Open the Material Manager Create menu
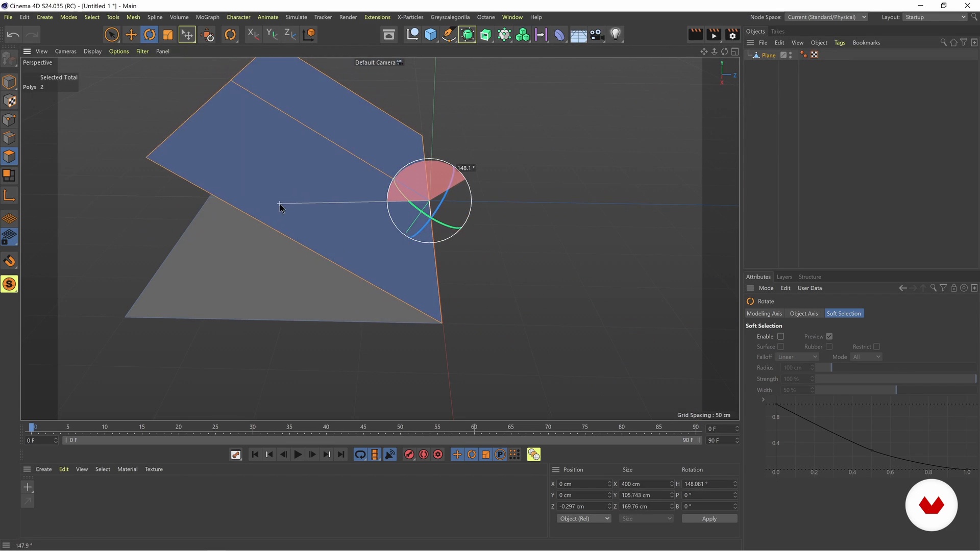Image resolution: width=980 pixels, height=551 pixels. pos(43,469)
